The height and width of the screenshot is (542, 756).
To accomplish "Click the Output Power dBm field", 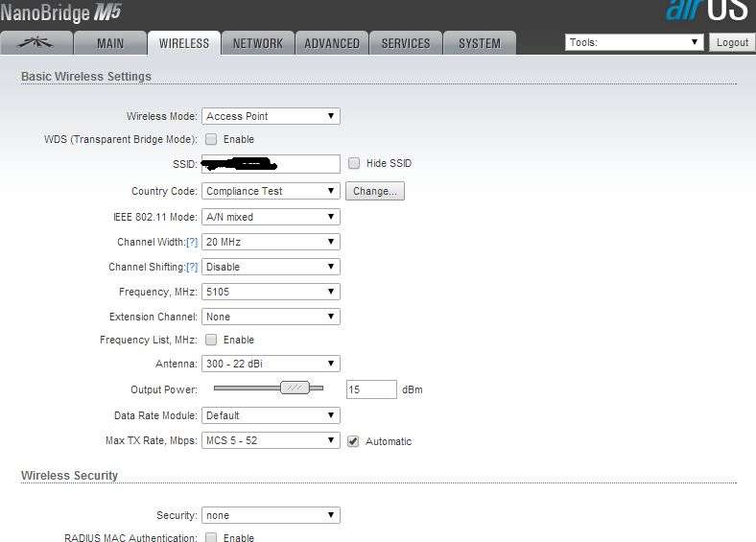I will (371, 389).
